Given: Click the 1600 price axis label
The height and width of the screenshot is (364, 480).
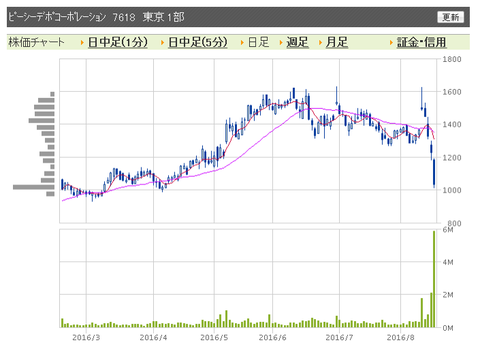Looking at the screenshot, I should 452,92.
